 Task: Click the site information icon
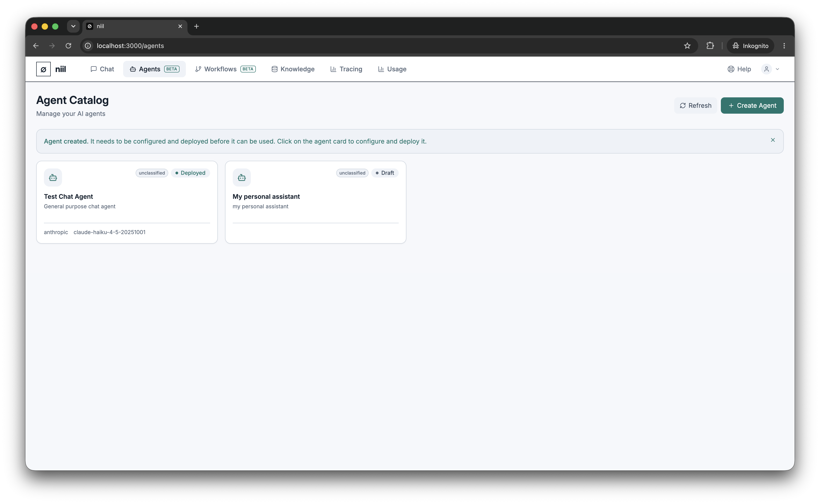pyautogui.click(x=88, y=46)
